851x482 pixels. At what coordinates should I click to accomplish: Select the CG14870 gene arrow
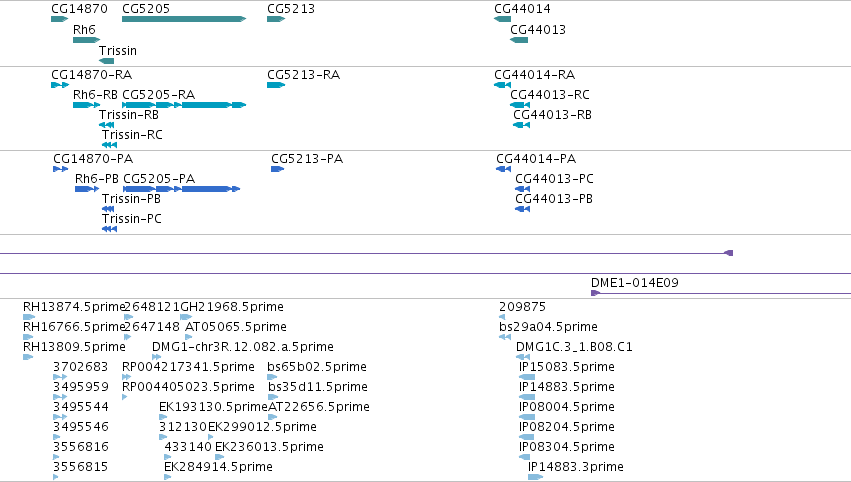(x=60, y=19)
